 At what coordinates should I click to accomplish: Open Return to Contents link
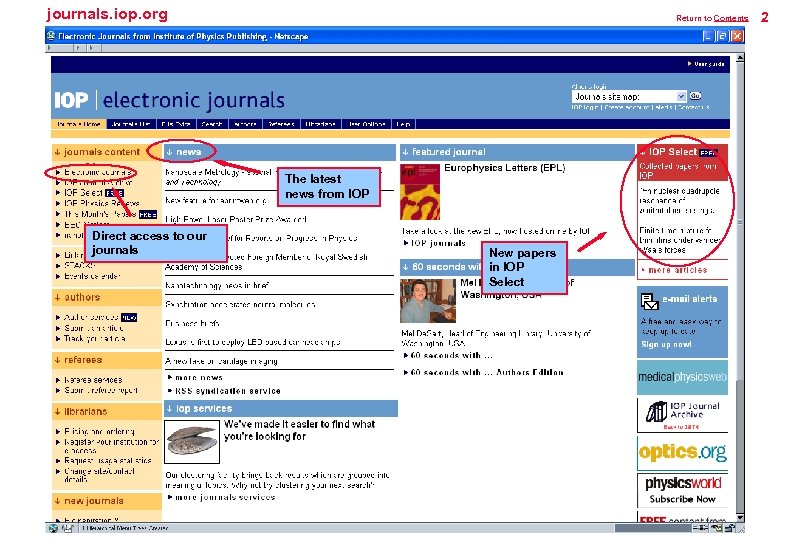click(712, 18)
